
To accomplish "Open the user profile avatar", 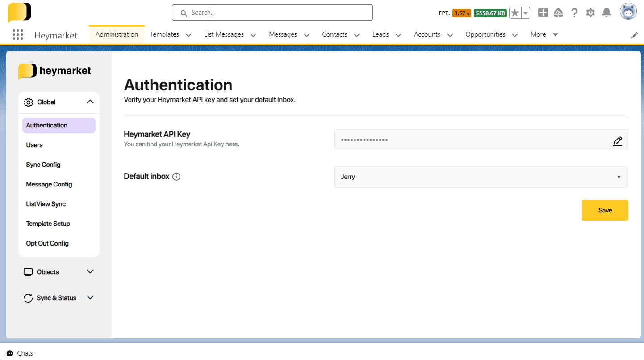I will point(628,12).
